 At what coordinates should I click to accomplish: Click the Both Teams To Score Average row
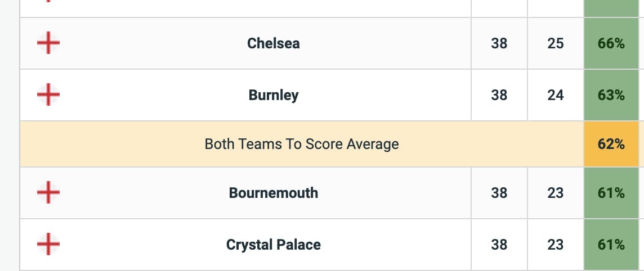(329, 144)
